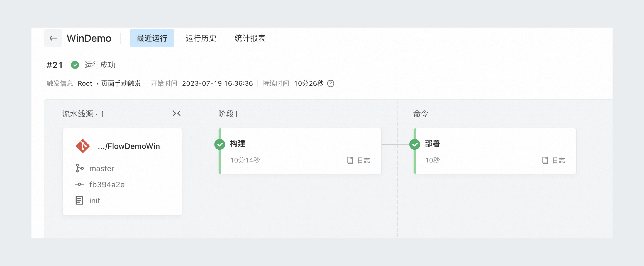Click the Root trigger user text
The image size is (644, 266).
(85, 83)
